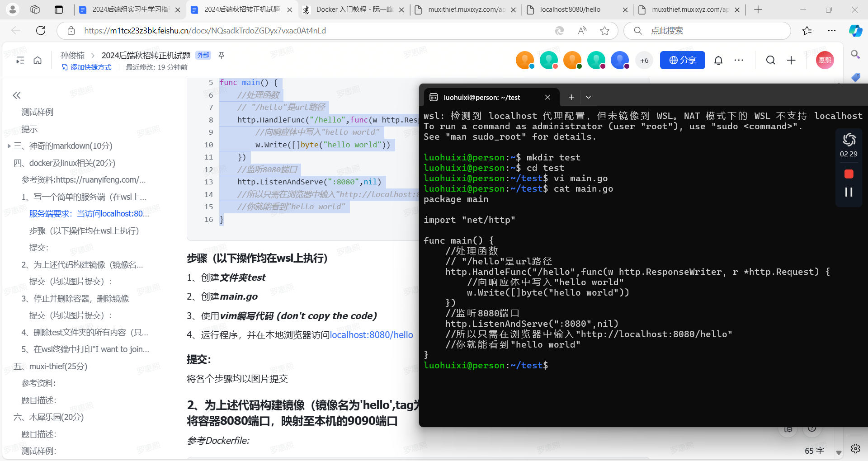Click the notification bell icon
Viewport: 868px width, 461px height.
pyautogui.click(x=718, y=60)
